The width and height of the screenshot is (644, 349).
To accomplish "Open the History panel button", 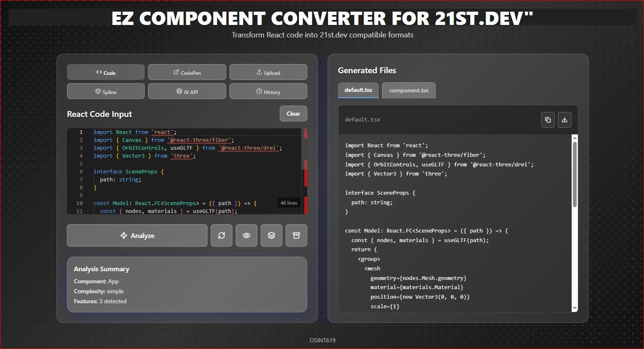I will (x=268, y=91).
